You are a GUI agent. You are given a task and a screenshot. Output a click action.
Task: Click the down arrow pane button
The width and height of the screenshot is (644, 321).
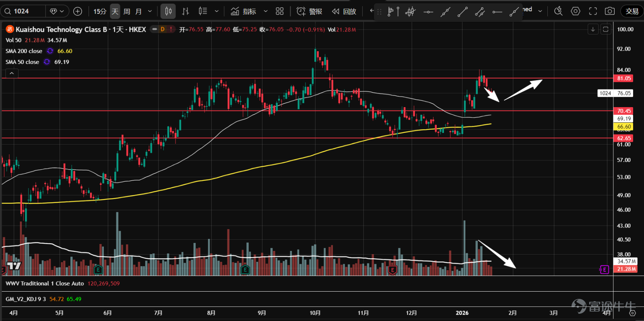point(593,29)
